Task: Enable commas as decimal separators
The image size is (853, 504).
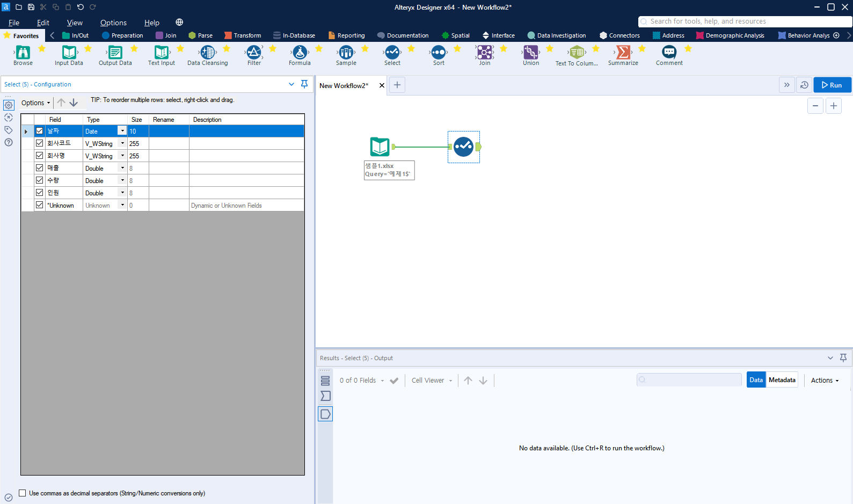Action: click(x=23, y=493)
